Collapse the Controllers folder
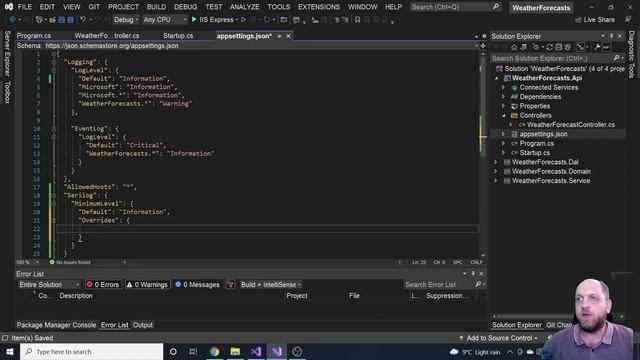 [504, 116]
